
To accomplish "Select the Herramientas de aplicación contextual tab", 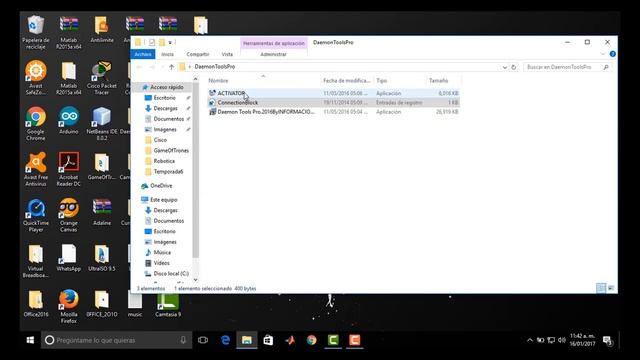I will (x=273, y=43).
